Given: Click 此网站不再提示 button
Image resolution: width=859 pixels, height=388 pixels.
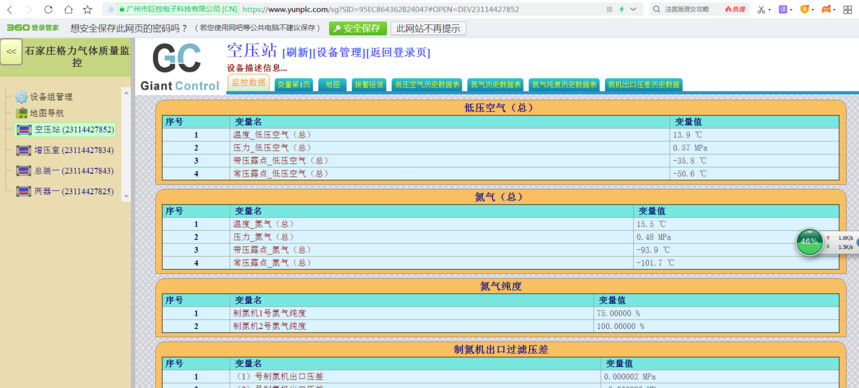Looking at the screenshot, I should pos(428,28).
